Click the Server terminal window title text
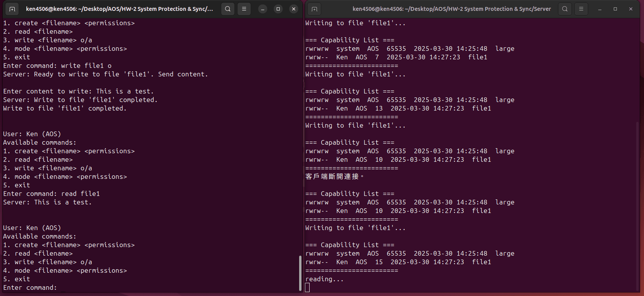The height and width of the screenshot is (296, 644). [451, 9]
